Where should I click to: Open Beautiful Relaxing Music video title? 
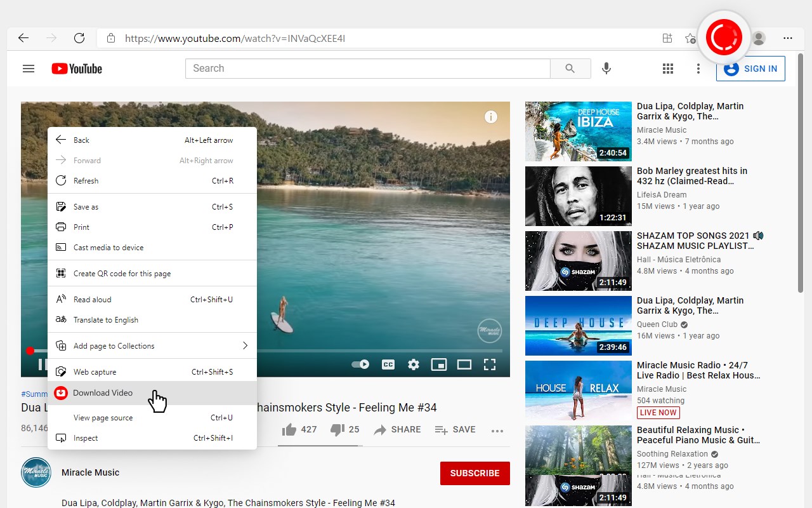tap(698, 435)
